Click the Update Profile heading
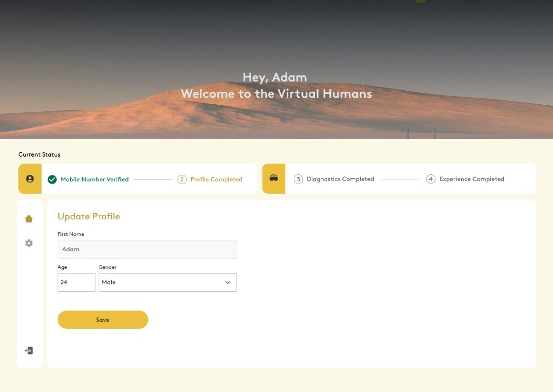Screen dimensions: 553x392 tap(89, 217)
